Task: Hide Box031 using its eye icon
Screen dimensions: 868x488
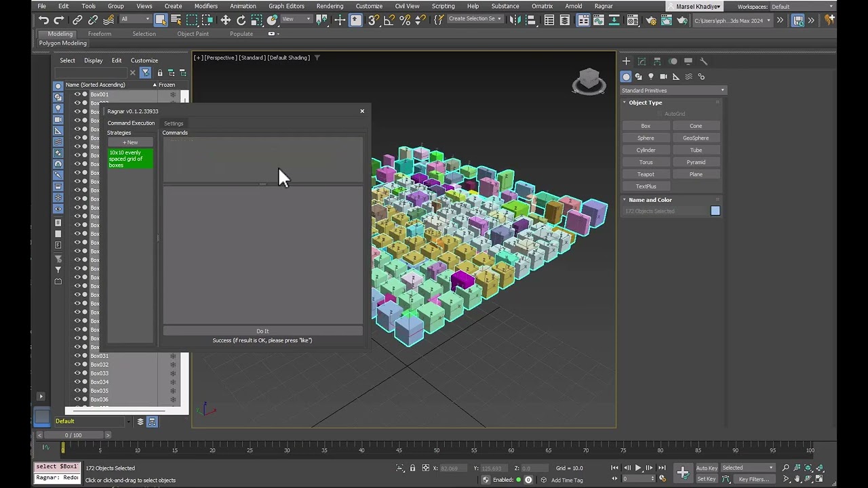Action: (77, 356)
